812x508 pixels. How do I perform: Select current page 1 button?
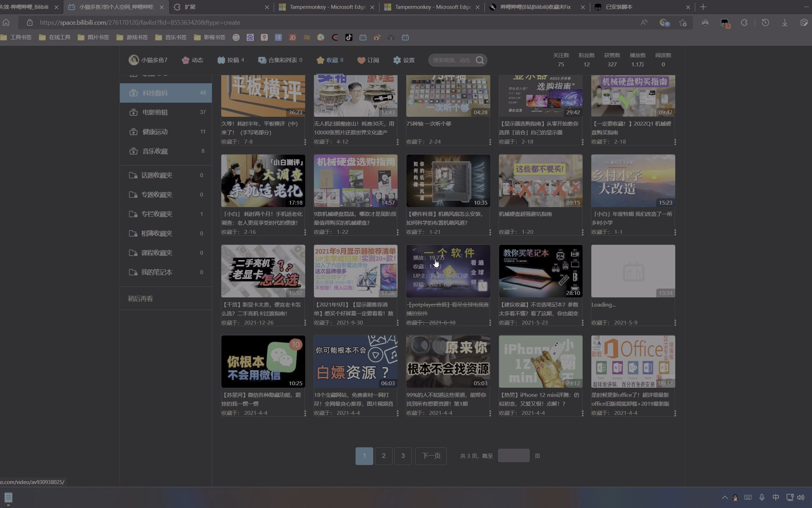364,456
